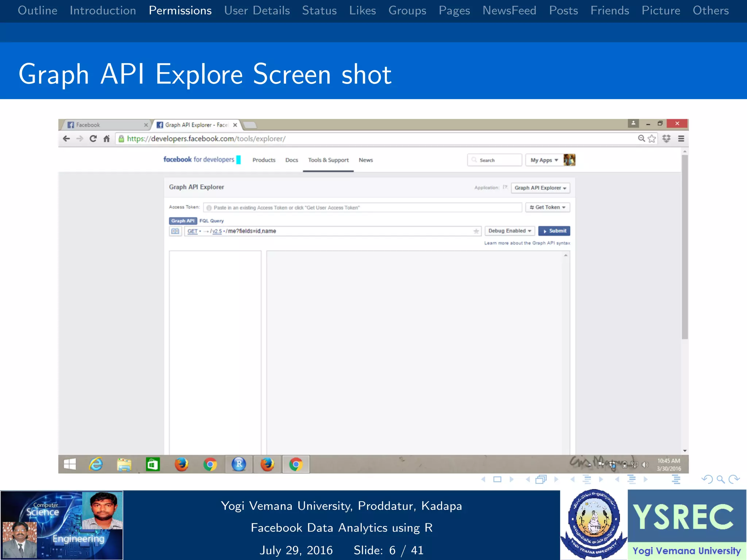Select the Permissions section tab
747x560 pixels.
coord(180,11)
